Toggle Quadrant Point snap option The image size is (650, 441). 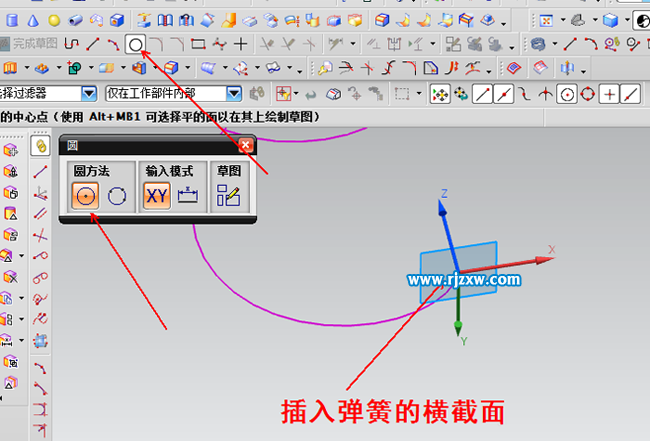(587, 94)
